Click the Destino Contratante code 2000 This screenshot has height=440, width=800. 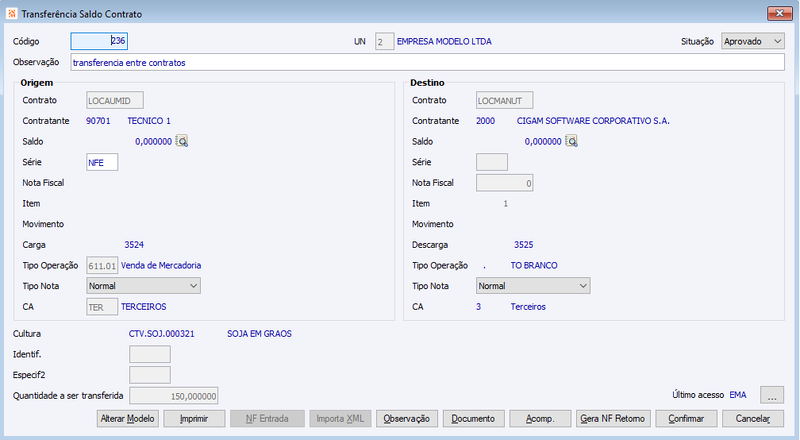[485, 121]
